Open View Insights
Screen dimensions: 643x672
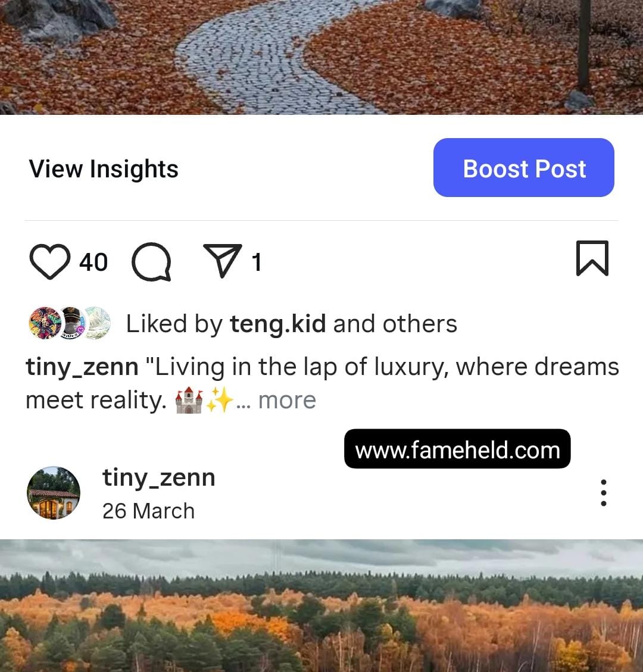(x=104, y=168)
